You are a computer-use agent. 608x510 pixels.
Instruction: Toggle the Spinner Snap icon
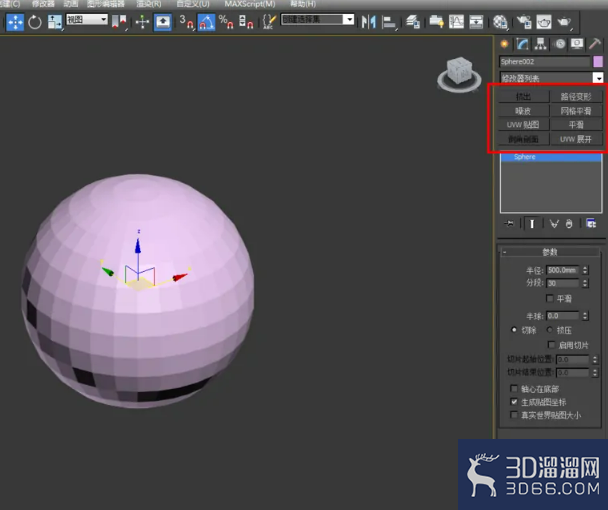click(x=246, y=22)
